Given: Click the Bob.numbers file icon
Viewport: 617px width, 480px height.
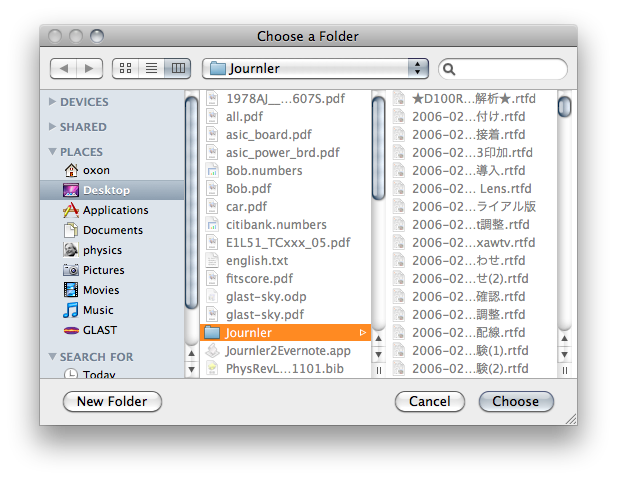Looking at the screenshot, I should click(212, 170).
